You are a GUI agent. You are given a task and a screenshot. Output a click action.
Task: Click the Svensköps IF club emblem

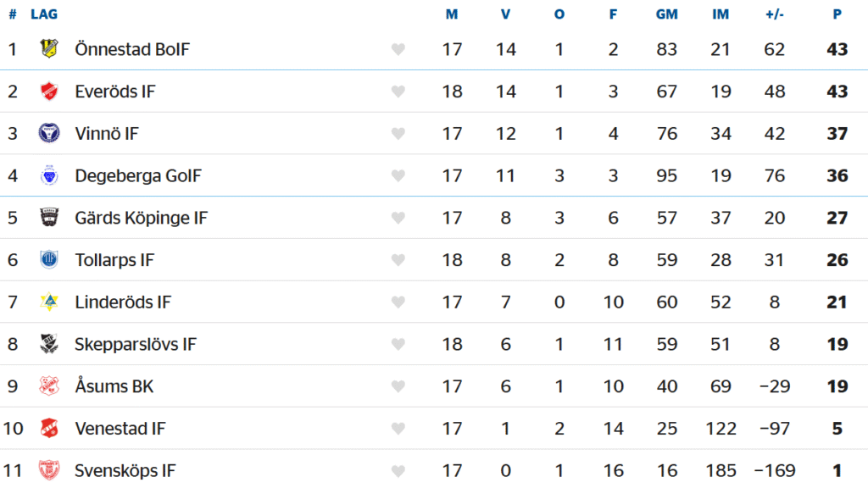point(49,470)
